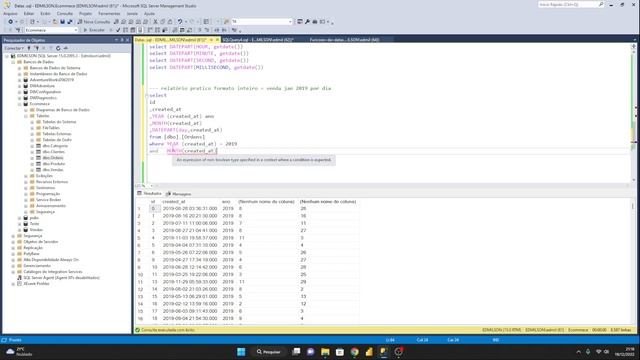The image size is (640, 360).
Task: Click the wrench properties icon
Action: point(307,22)
